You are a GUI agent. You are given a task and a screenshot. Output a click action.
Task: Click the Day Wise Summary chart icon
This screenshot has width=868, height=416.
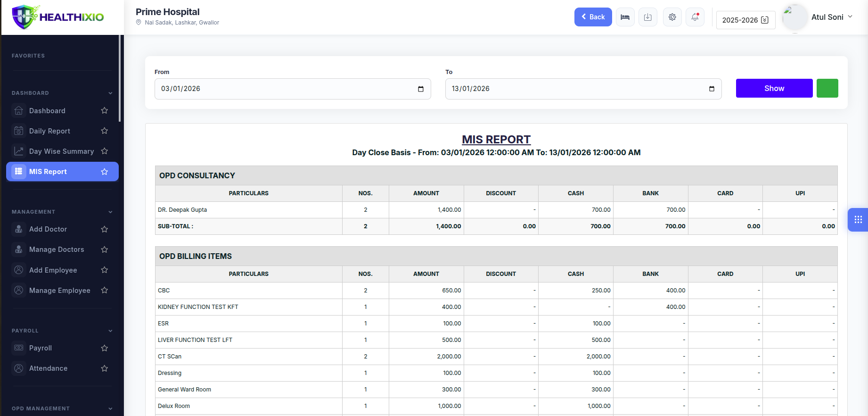point(19,151)
